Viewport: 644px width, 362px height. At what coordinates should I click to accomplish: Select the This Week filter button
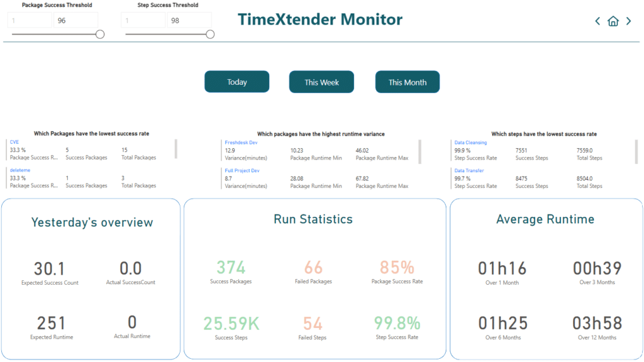tap(321, 81)
